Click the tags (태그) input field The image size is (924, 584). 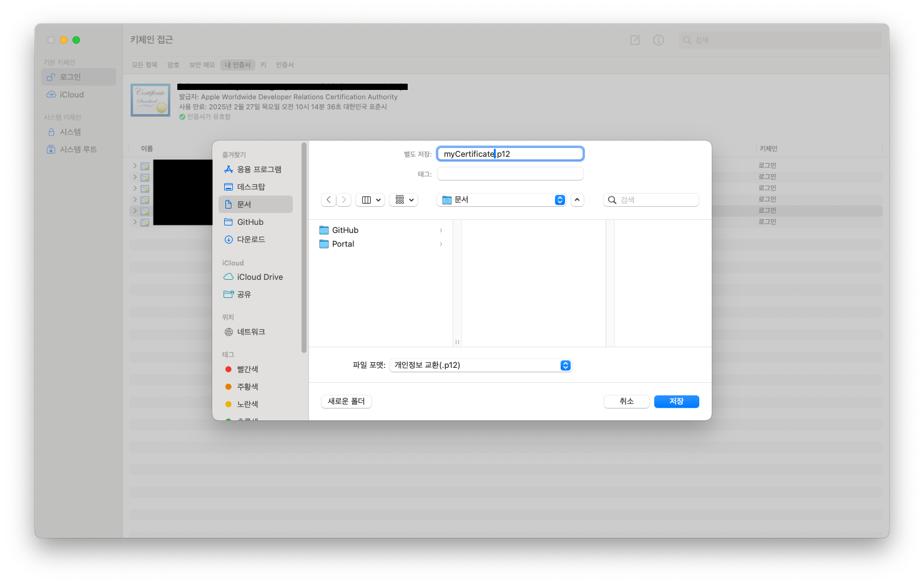point(510,174)
